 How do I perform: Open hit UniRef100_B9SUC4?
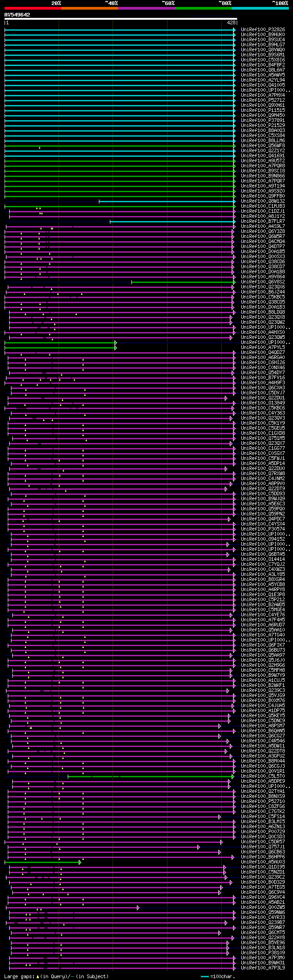tap(263, 40)
